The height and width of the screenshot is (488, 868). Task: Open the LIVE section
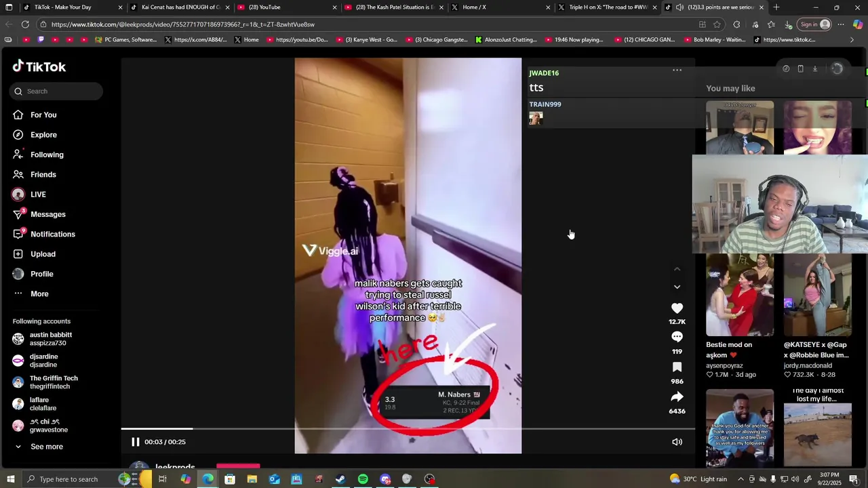(x=38, y=195)
